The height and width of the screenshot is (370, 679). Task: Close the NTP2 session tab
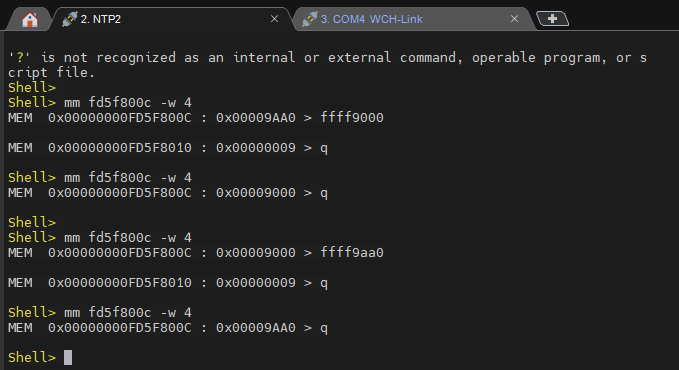[x=274, y=19]
